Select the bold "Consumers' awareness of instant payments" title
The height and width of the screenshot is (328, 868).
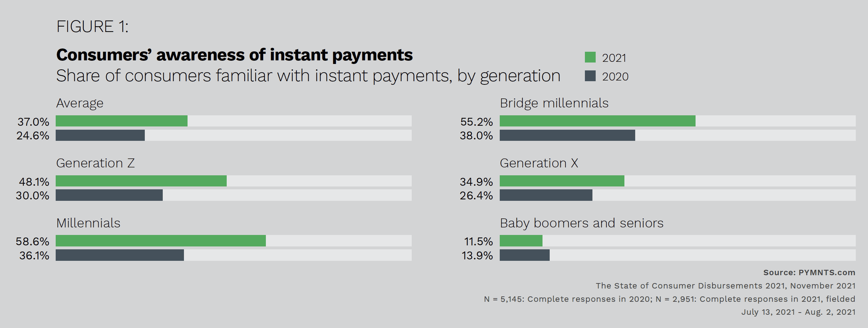[x=234, y=55]
